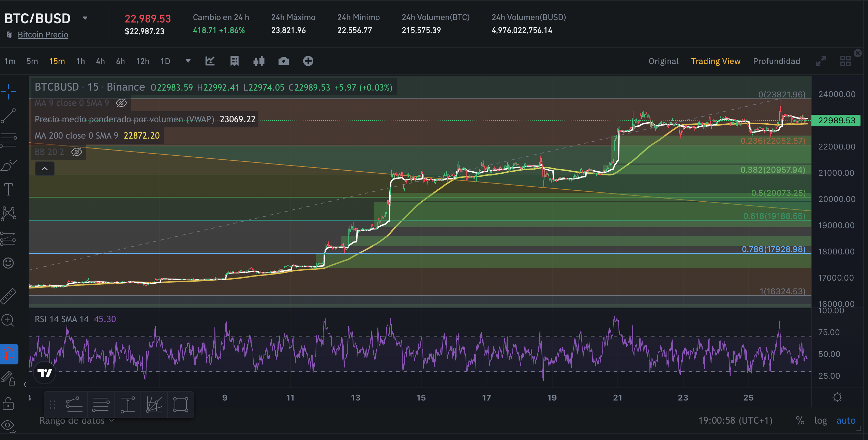
Task: Select the brush drawing tool
Action: click(x=9, y=165)
